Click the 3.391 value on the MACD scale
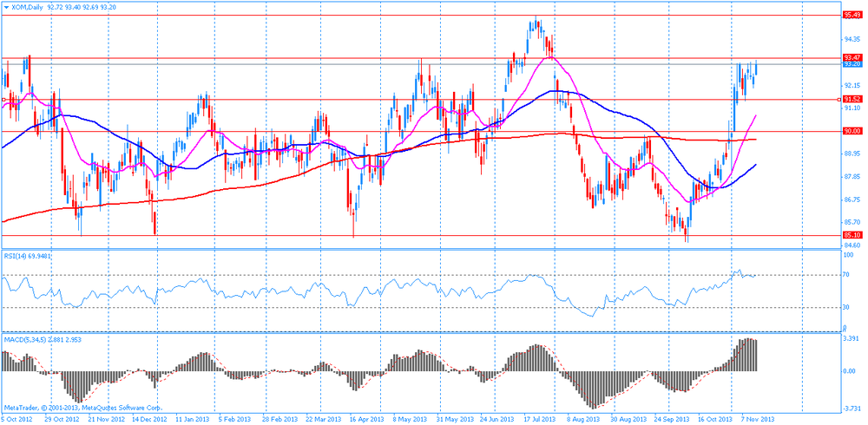The image size is (868, 425). pos(852,339)
